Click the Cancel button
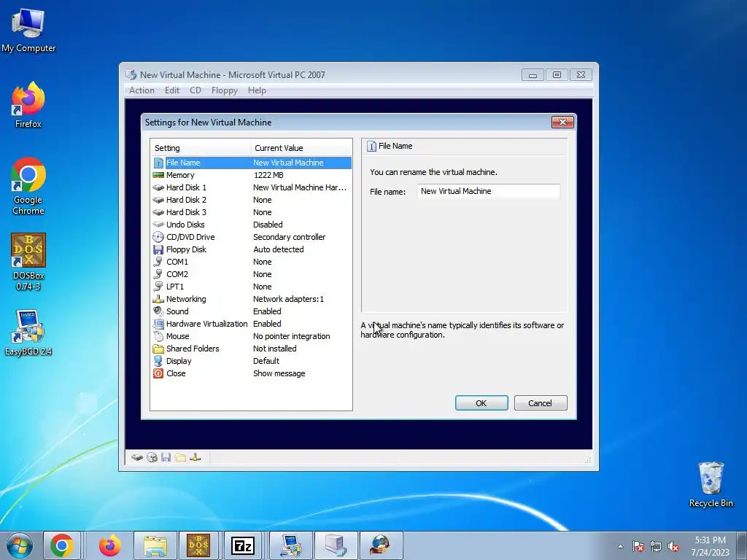This screenshot has height=560, width=747. pos(541,402)
